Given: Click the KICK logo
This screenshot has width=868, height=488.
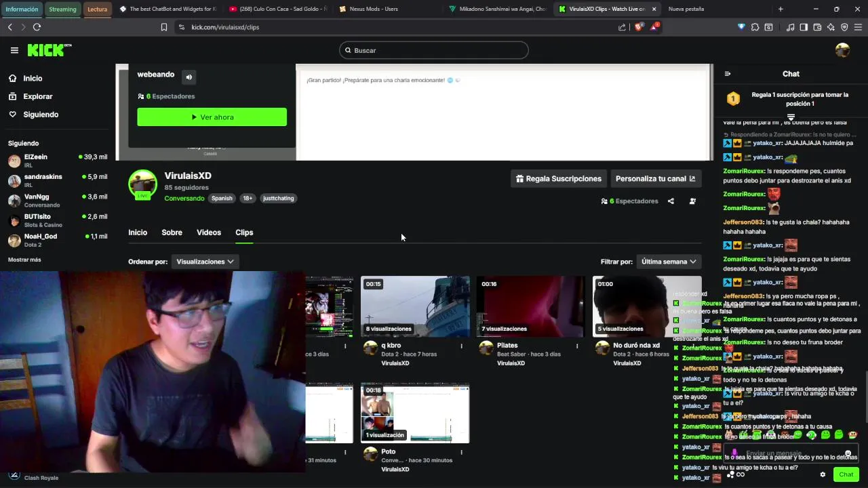Looking at the screenshot, I should click(x=49, y=50).
